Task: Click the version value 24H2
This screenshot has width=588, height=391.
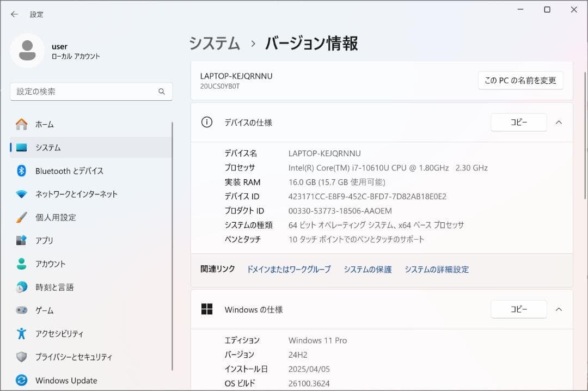Action: click(298, 355)
